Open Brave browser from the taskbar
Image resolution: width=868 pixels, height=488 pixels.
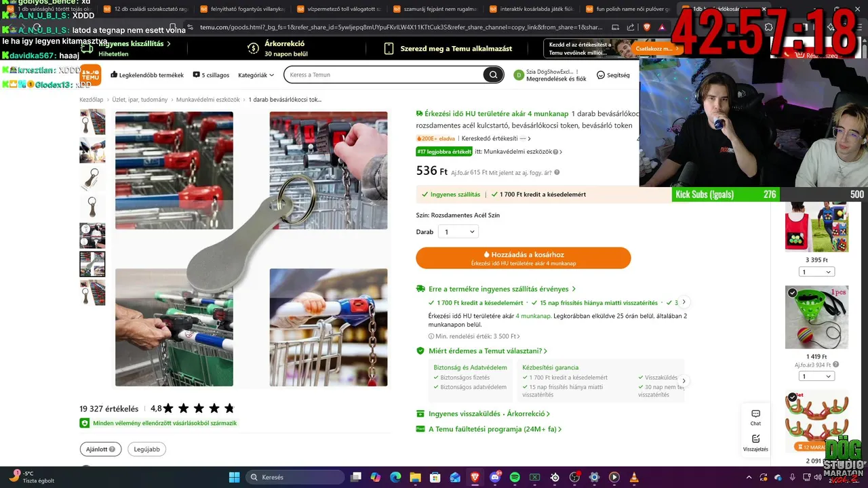pos(475,477)
